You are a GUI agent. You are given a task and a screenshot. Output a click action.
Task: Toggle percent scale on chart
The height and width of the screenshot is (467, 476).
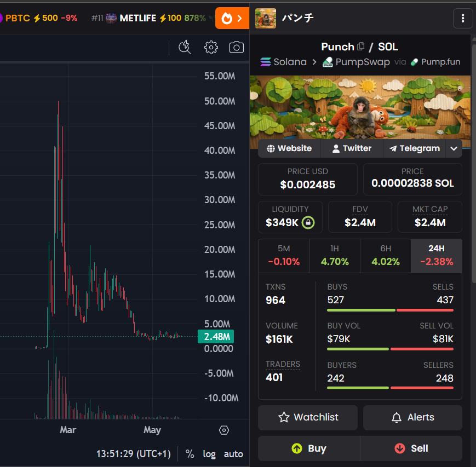coord(190,454)
